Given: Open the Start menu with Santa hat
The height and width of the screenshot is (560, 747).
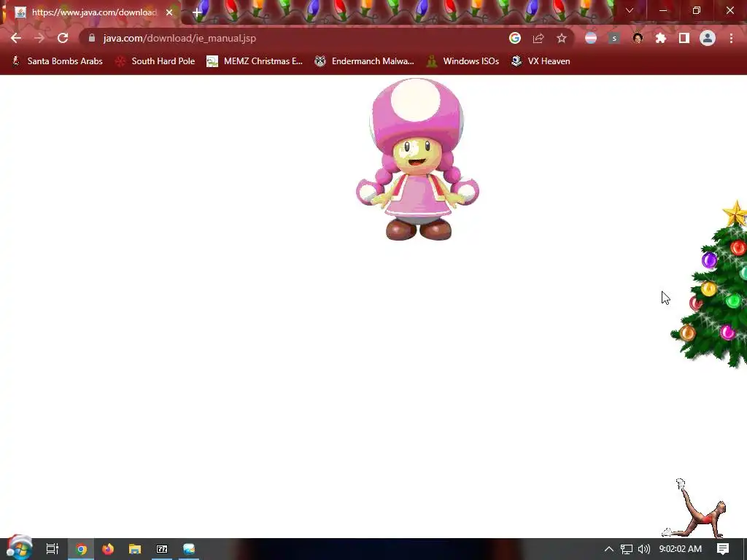Looking at the screenshot, I should point(19,548).
